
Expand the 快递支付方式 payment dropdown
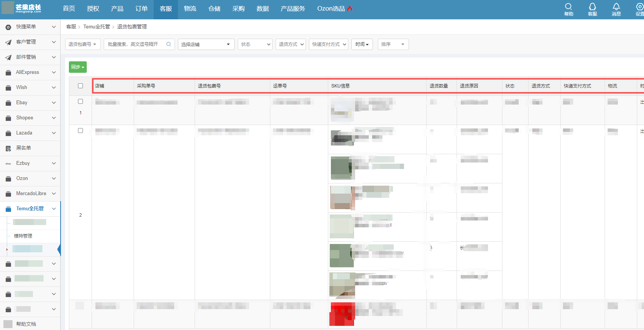coord(328,44)
